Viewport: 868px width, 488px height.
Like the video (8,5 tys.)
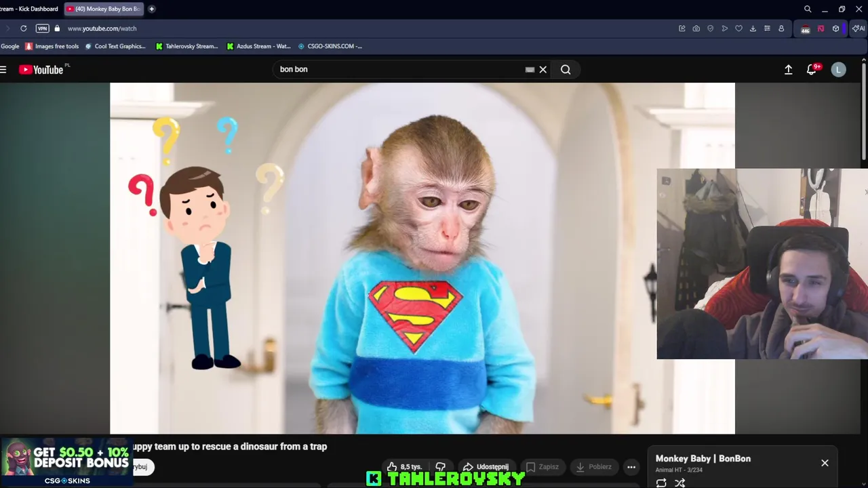[x=405, y=466]
